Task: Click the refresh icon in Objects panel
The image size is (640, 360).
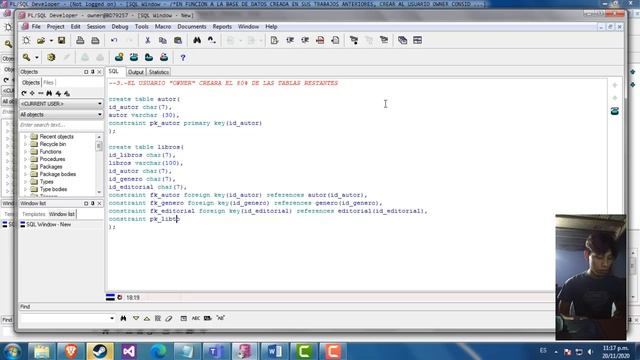Action: point(24,93)
